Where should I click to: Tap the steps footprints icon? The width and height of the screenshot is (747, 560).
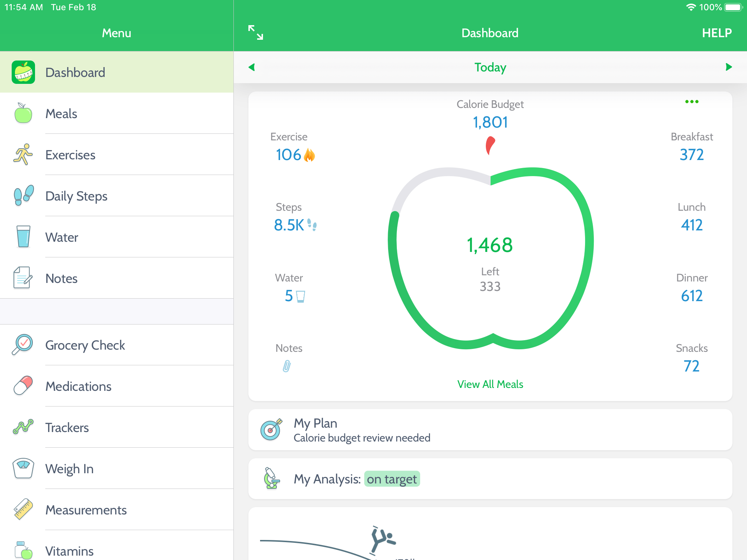[312, 225]
